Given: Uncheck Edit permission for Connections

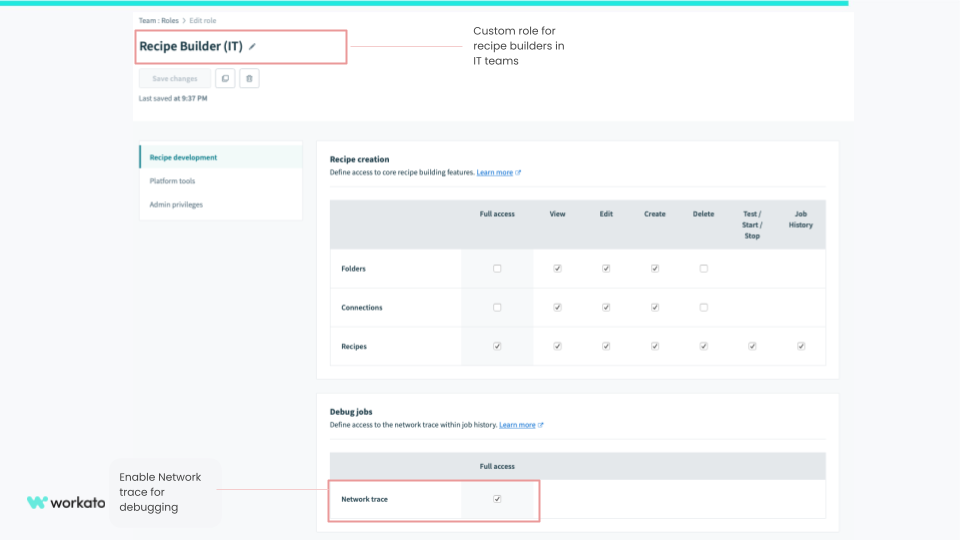Looking at the screenshot, I should tap(606, 307).
